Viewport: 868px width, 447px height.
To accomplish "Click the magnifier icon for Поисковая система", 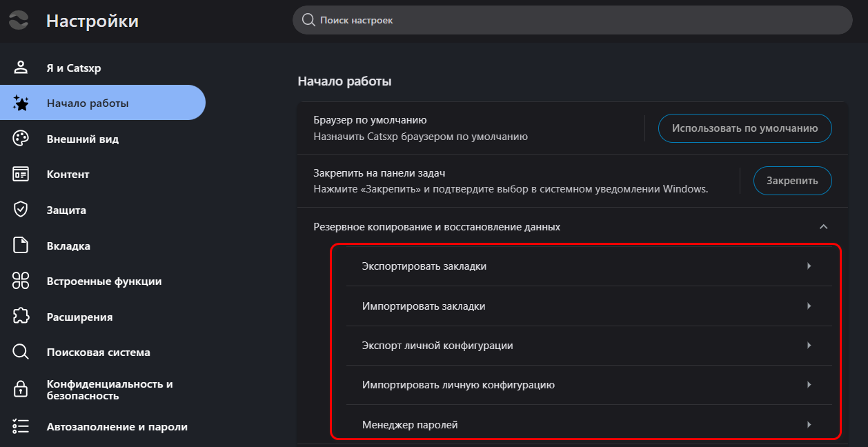I will (x=21, y=352).
